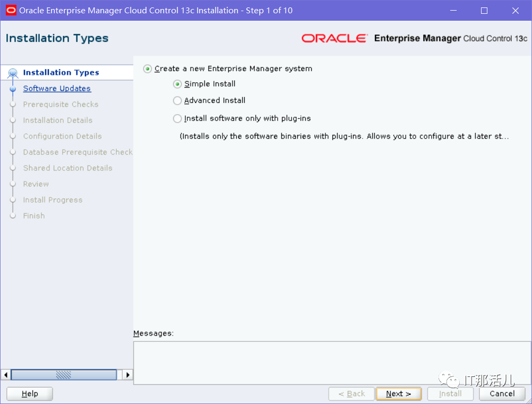Click the Finish step label
Viewport: 532px width, 404px height.
click(x=34, y=216)
